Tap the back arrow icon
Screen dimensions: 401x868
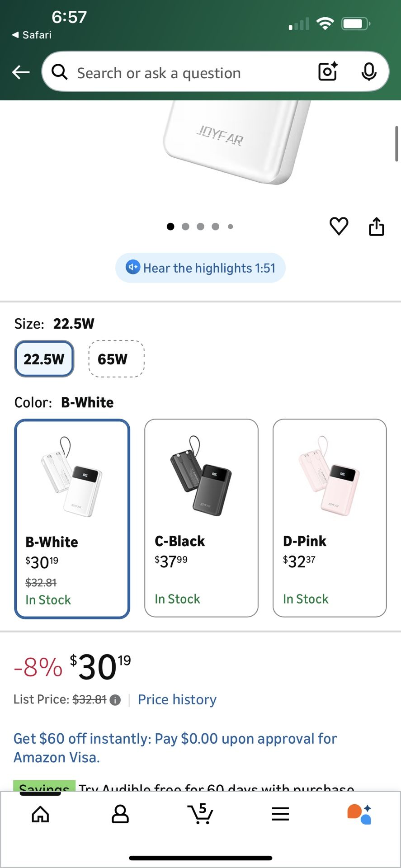pos(21,72)
